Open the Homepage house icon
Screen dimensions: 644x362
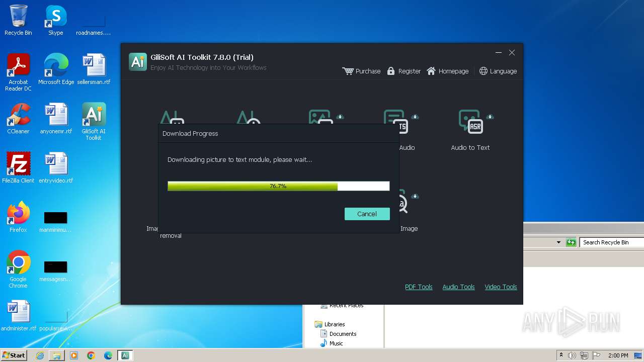pyautogui.click(x=431, y=71)
